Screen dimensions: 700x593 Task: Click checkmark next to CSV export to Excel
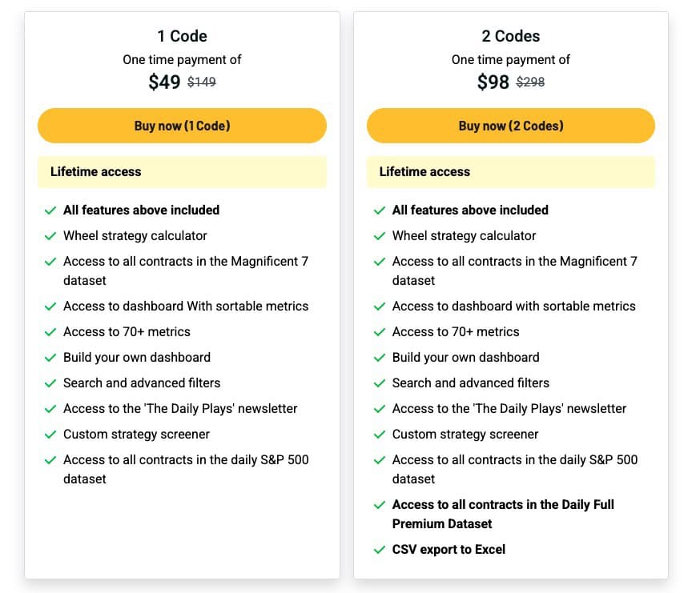pos(380,550)
